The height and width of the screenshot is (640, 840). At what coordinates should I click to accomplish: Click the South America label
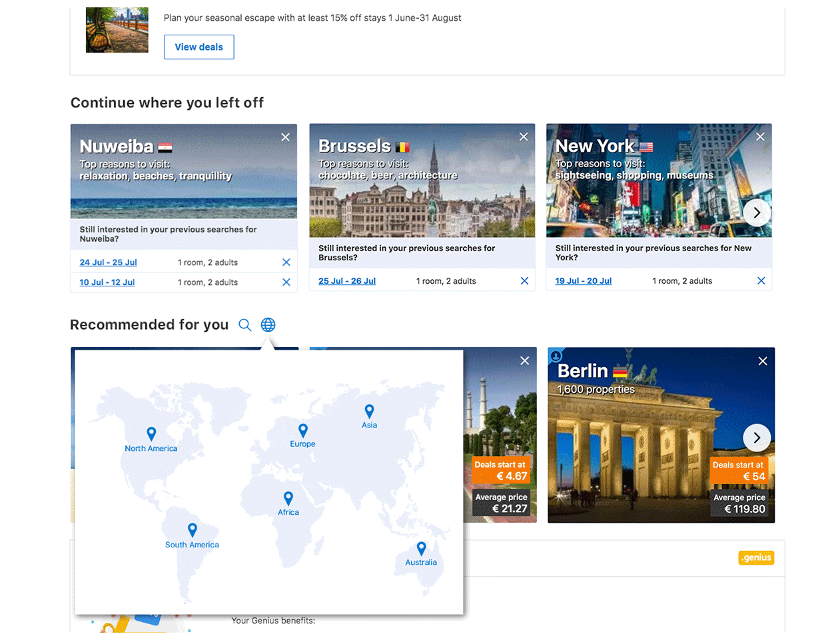point(192,545)
